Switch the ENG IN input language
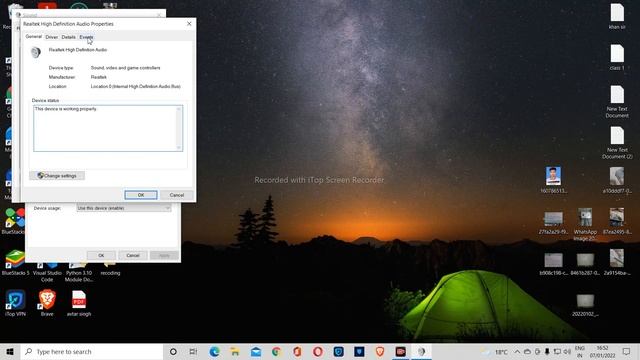Image resolution: width=640 pixels, height=360 pixels. click(580, 352)
